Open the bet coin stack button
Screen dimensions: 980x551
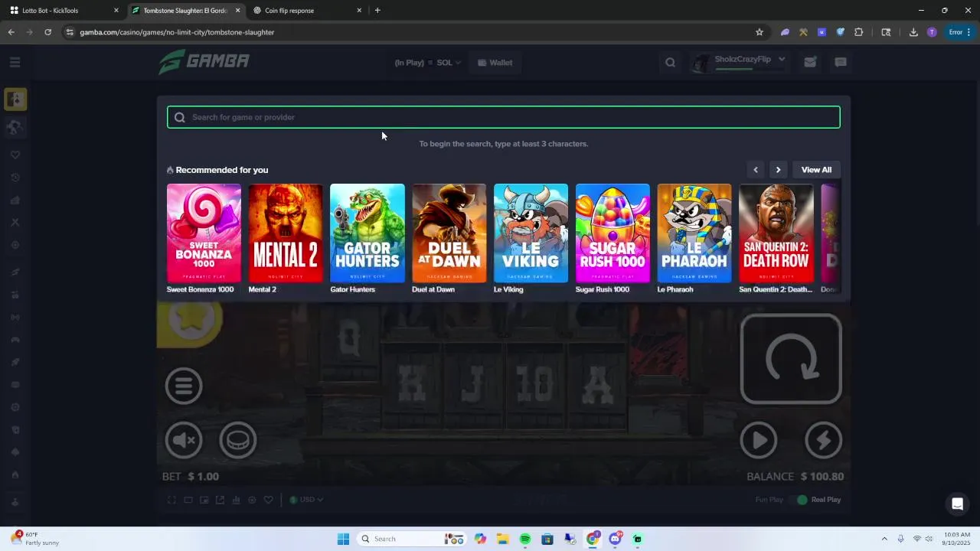click(238, 440)
